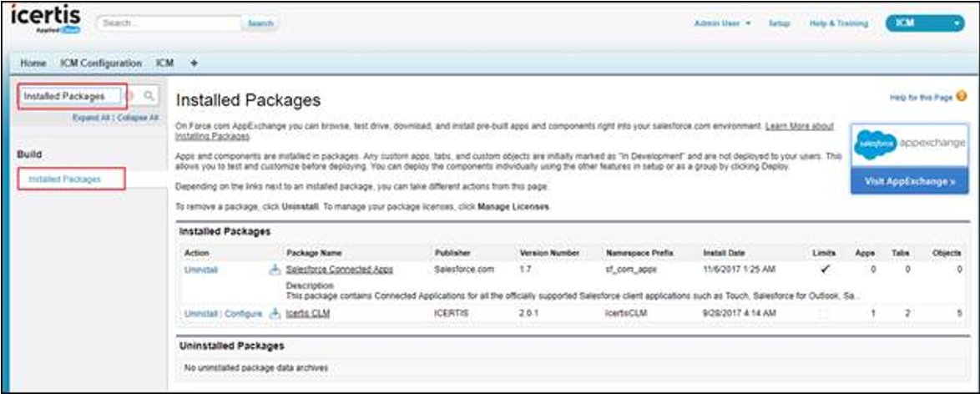
Task: Click the Package Name column header
Action: [x=314, y=253]
